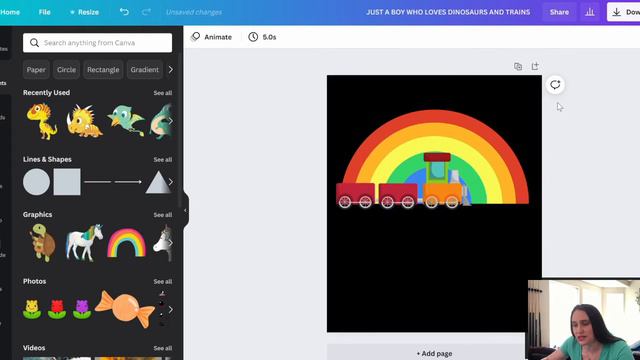Collapse the side panel with handle arrow
The width and height of the screenshot is (640, 360).
click(x=185, y=210)
